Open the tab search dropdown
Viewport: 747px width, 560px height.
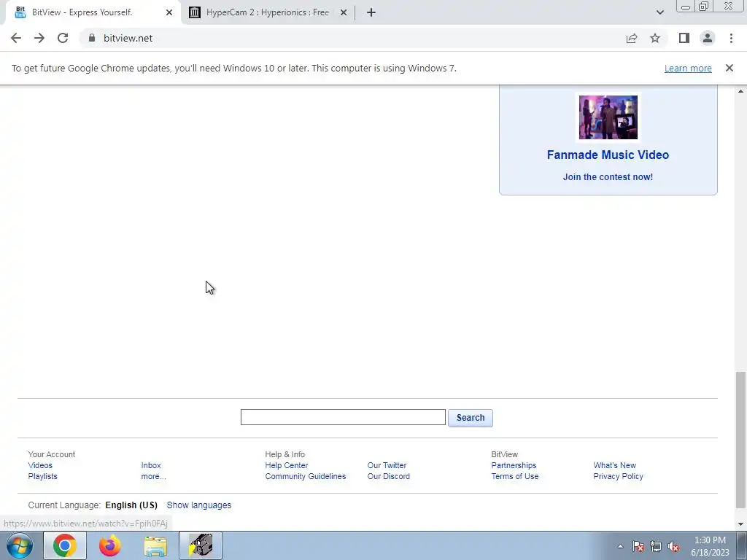(659, 12)
